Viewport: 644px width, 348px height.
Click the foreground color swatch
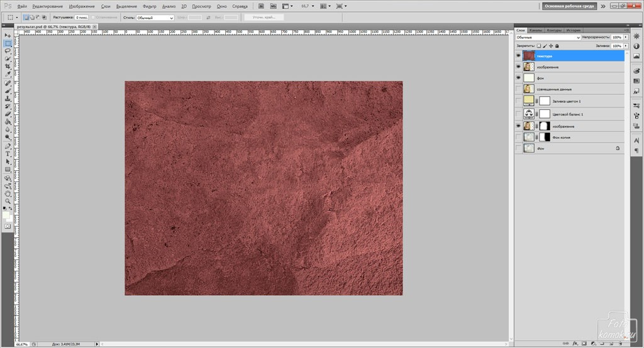click(x=5, y=215)
